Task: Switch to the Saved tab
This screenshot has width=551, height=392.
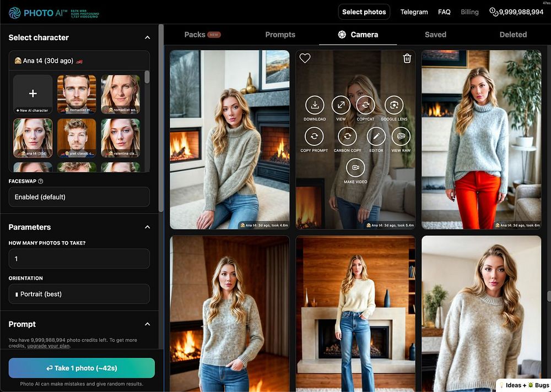Action: coord(435,35)
